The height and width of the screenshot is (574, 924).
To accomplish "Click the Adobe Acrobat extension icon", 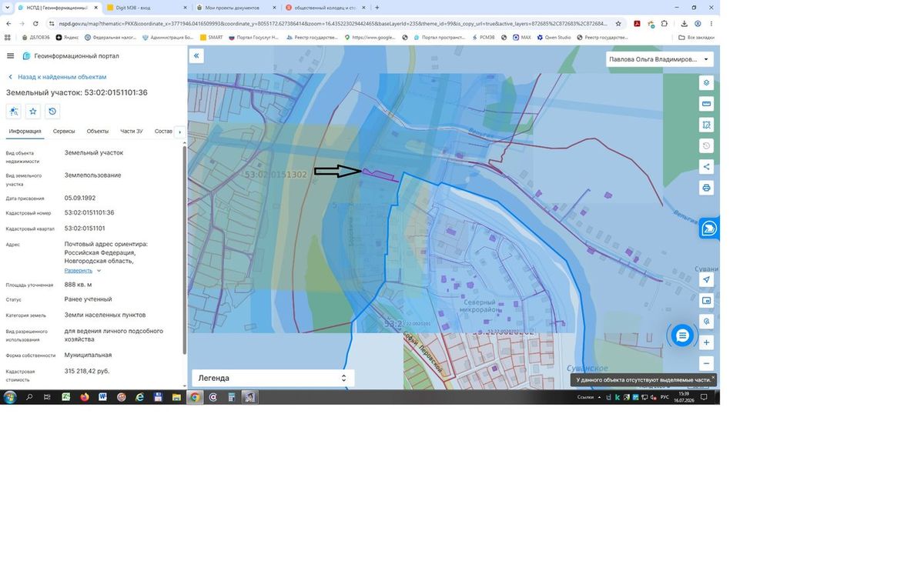I will tap(637, 24).
